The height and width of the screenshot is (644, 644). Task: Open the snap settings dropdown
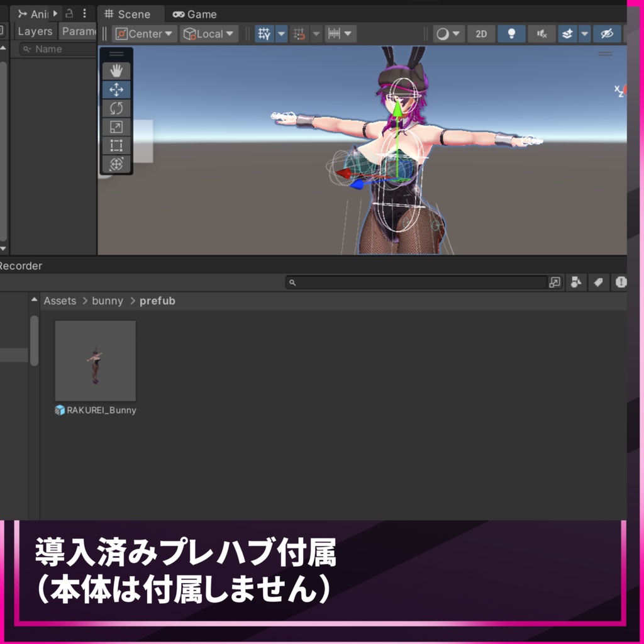[349, 33]
